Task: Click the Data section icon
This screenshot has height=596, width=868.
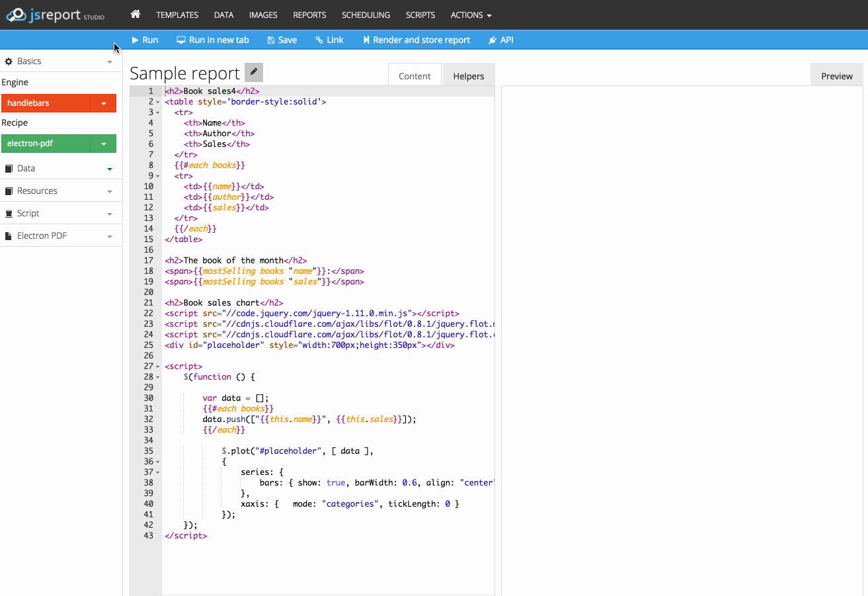Action: (9, 168)
